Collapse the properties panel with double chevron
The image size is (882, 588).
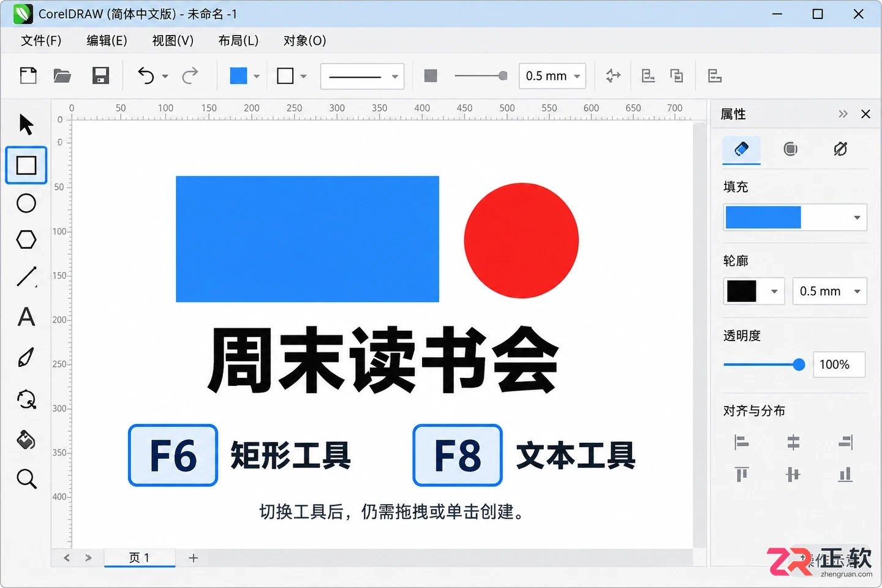pos(843,114)
